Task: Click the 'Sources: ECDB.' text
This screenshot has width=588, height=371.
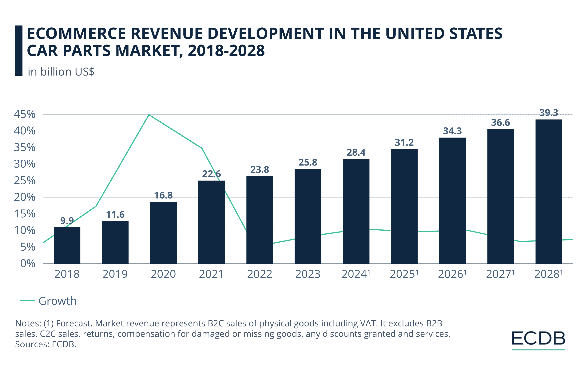Action: [x=46, y=344]
